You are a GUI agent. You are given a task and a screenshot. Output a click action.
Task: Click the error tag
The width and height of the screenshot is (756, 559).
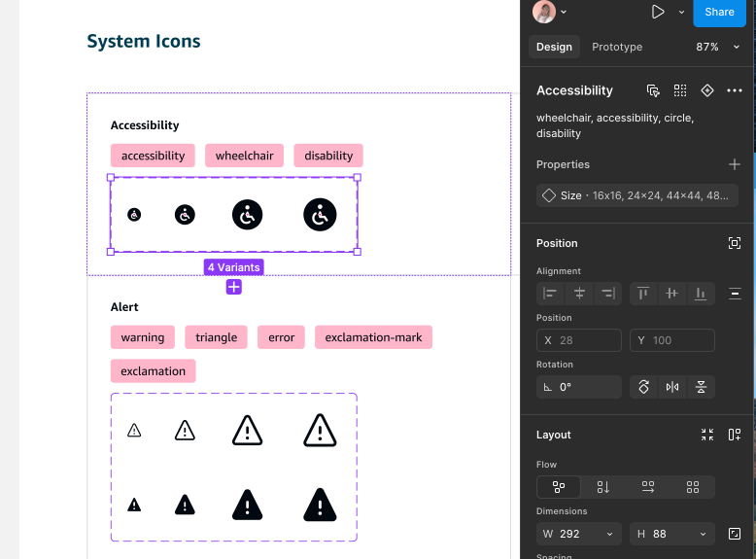(281, 337)
